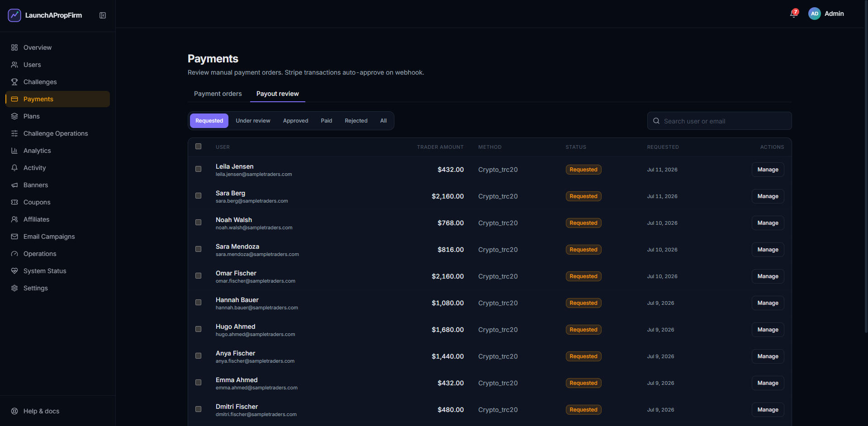Screen dimensions: 868x426
Task: Manage Leila Jensen's payout
Action: (x=768, y=170)
